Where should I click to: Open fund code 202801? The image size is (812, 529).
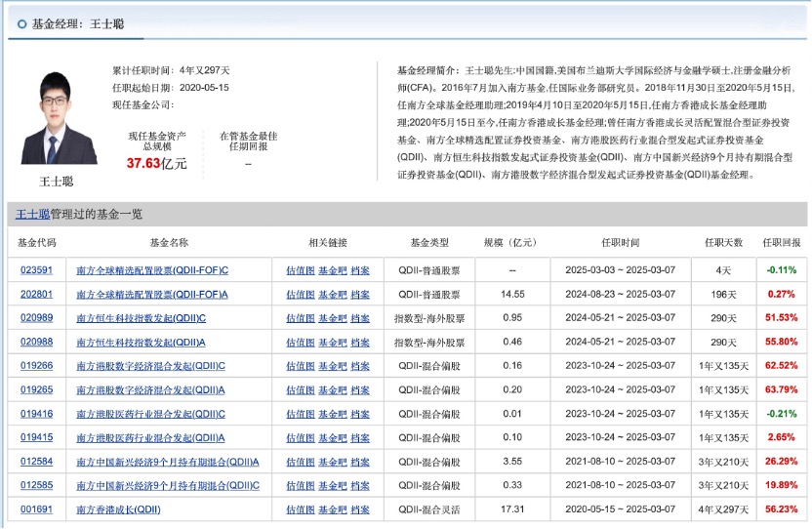[36, 294]
